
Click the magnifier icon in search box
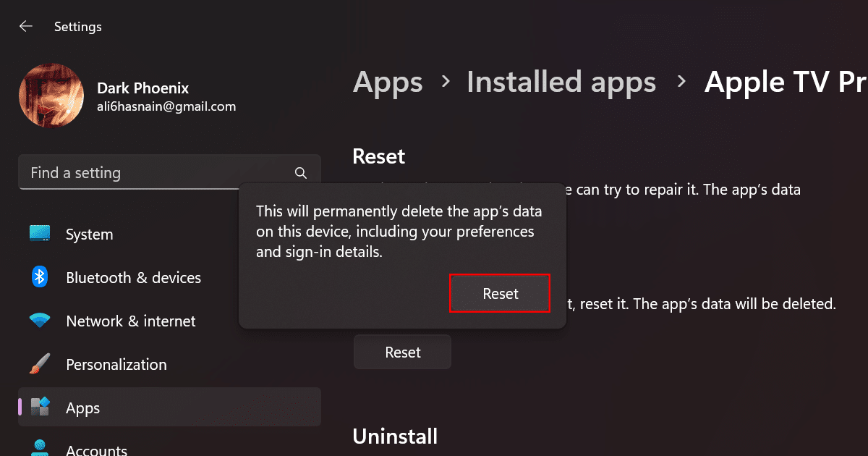click(x=301, y=173)
